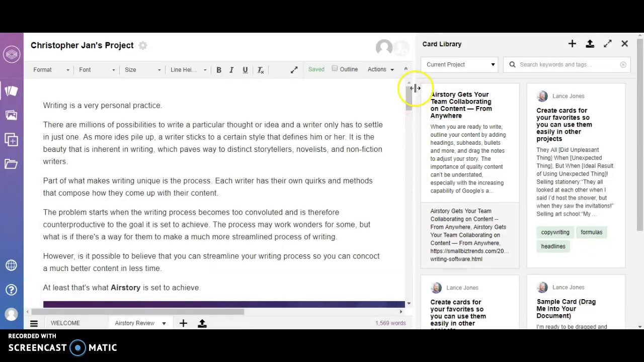Click the bold Airstory word in document
Screen dimensions: 644x362
point(125,288)
